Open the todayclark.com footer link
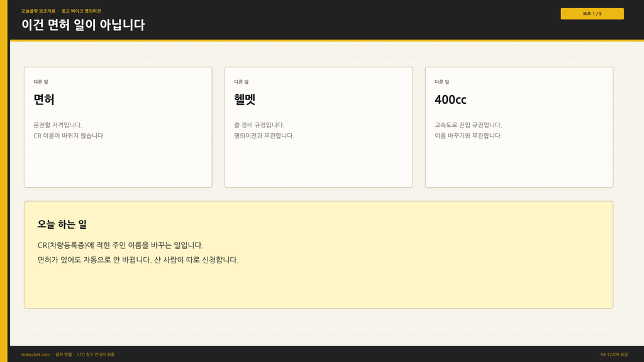 [x=35, y=354]
